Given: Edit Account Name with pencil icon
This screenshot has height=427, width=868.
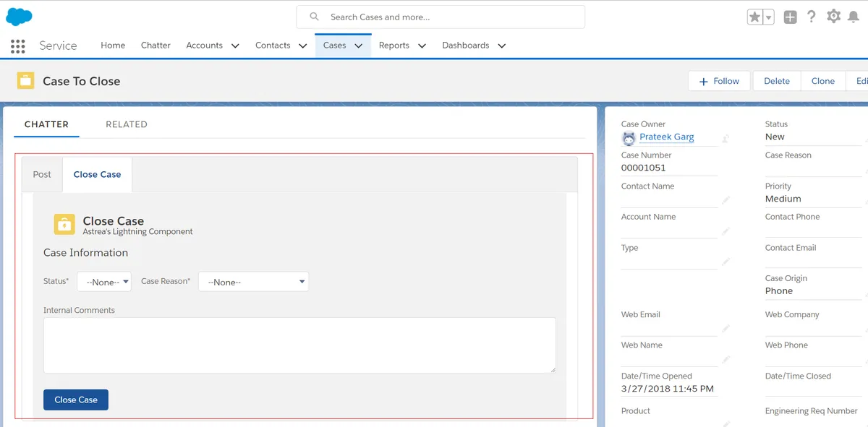Looking at the screenshot, I should point(726,231).
